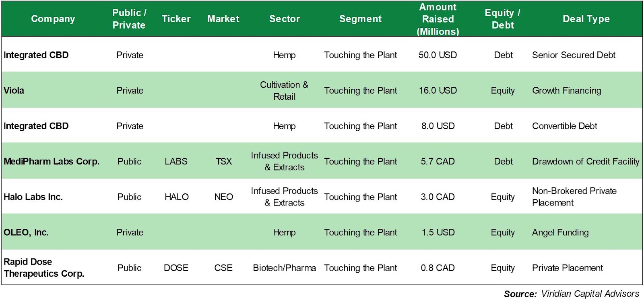Select the Ticker column header
The width and height of the screenshot is (644, 302).
[176, 19]
